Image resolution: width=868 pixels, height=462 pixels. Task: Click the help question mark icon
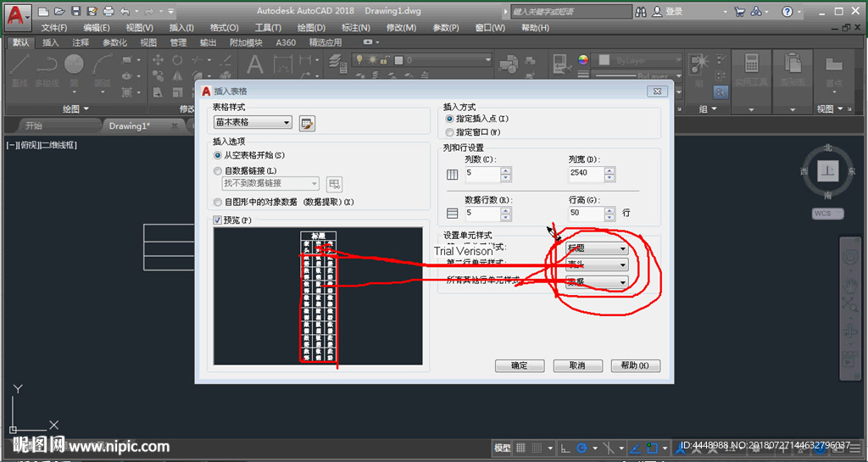click(x=787, y=12)
